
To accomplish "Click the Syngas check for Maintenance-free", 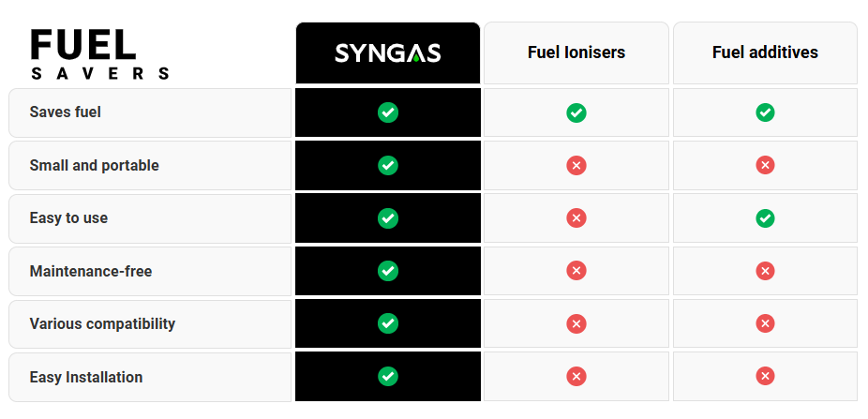I will point(388,271).
